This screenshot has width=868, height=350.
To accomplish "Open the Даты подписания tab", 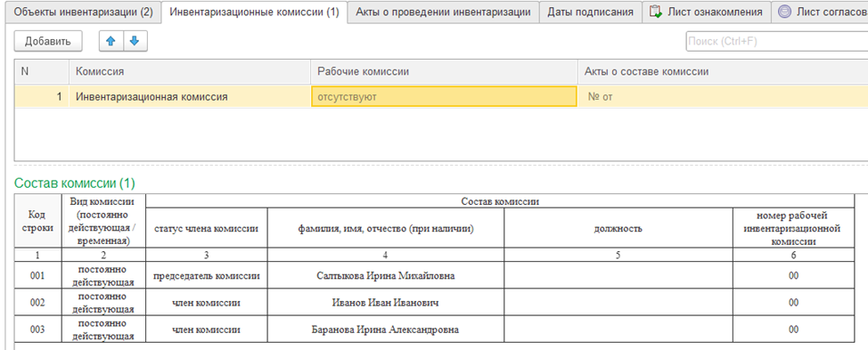I will [x=591, y=12].
